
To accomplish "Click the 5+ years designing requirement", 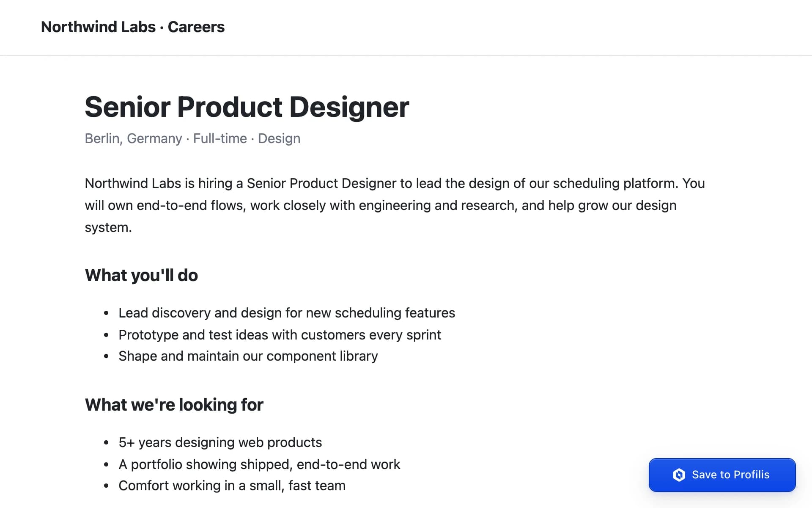I will click(220, 442).
